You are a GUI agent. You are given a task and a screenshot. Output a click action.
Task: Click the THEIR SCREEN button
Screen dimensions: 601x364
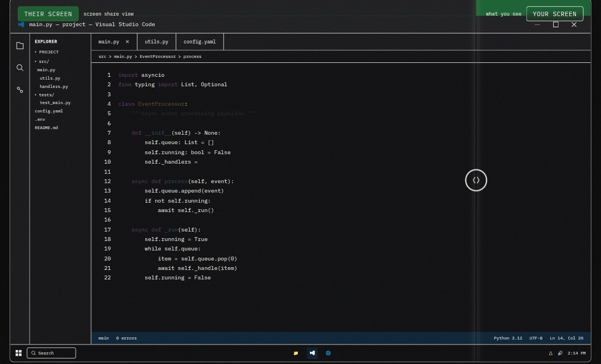(48, 14)
